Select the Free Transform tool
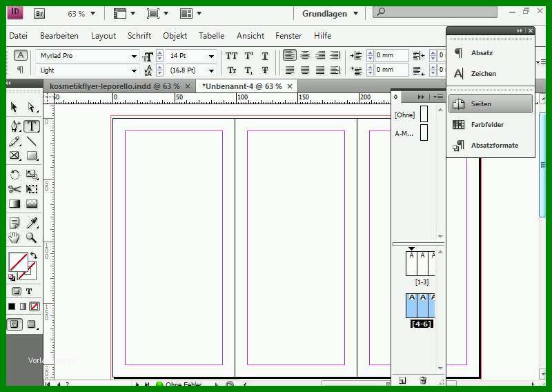 coord(32,189)
